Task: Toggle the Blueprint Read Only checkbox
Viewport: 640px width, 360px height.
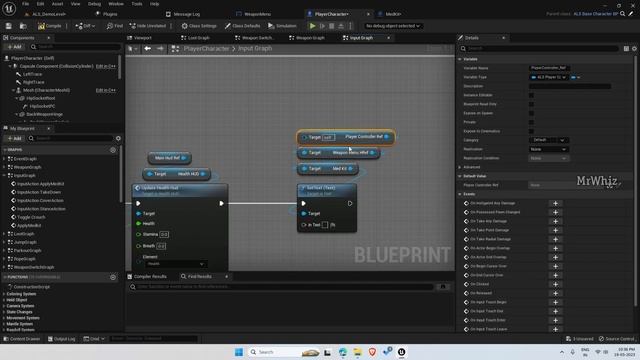Action: [531, 104]
